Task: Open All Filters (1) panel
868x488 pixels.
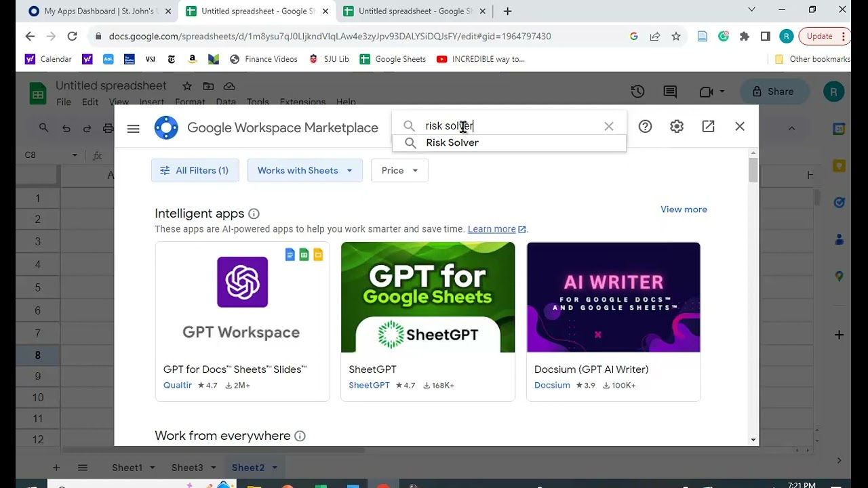Action: pyautogui.click(x=195, y=170)
